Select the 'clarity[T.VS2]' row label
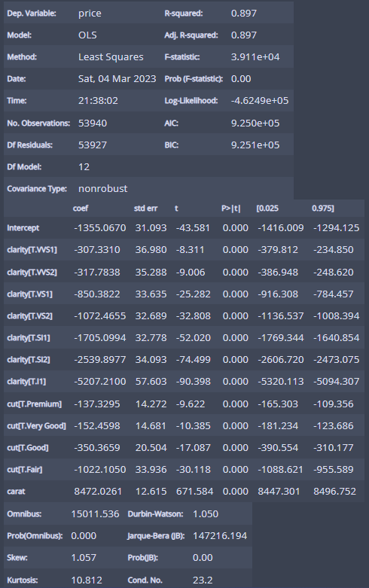This screenshot has width=369, height=588. click(29, 315)
